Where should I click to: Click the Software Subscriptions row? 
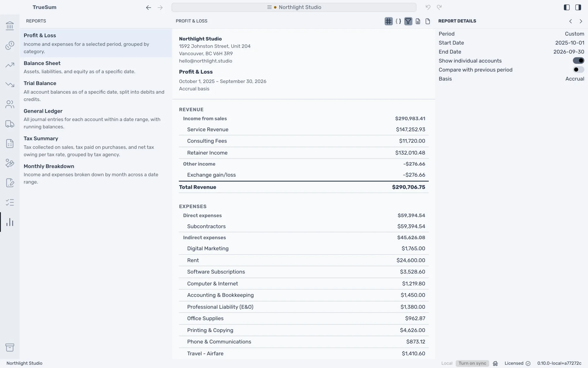coord(304,272)
